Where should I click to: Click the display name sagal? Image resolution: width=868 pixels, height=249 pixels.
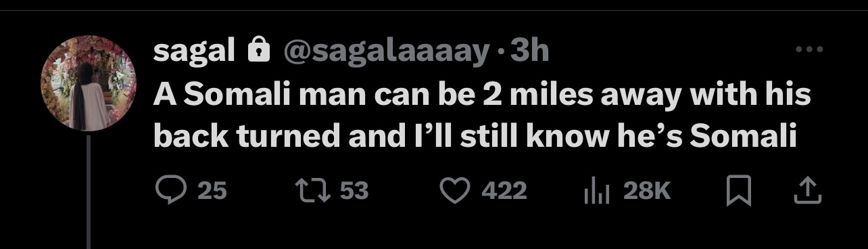coord(194,51)
